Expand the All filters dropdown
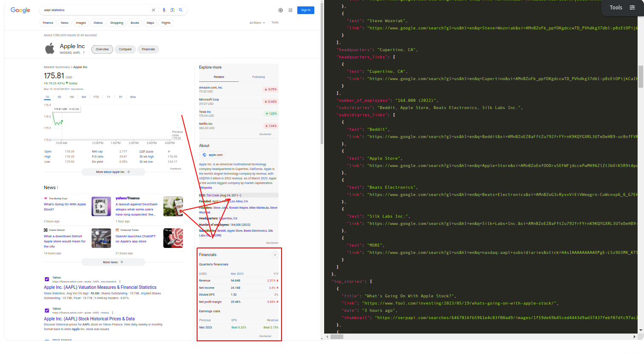 click(x=256, y=23)
